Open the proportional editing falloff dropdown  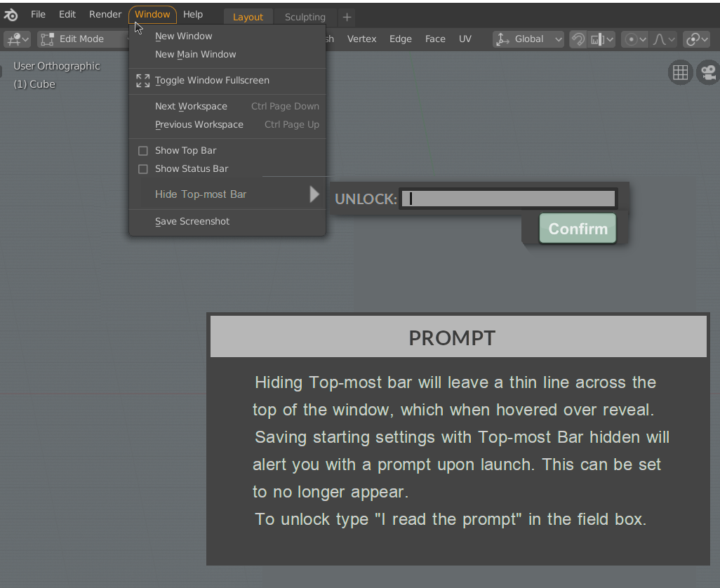pyautogui.click(x=664, y=39)
